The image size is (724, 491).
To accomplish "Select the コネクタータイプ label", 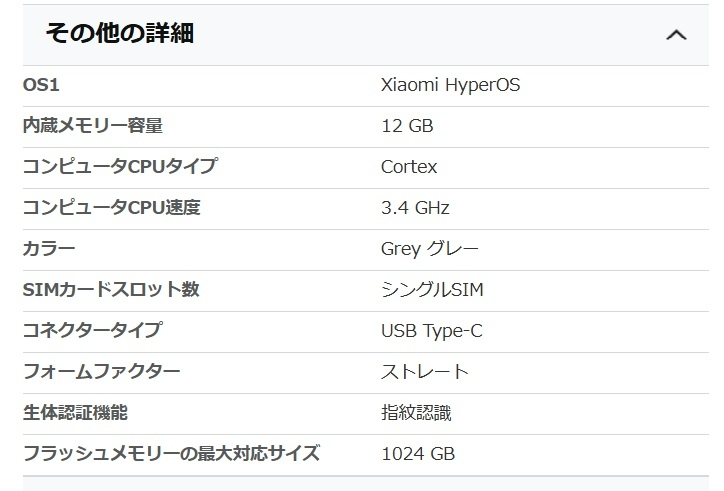I will 93,330.
